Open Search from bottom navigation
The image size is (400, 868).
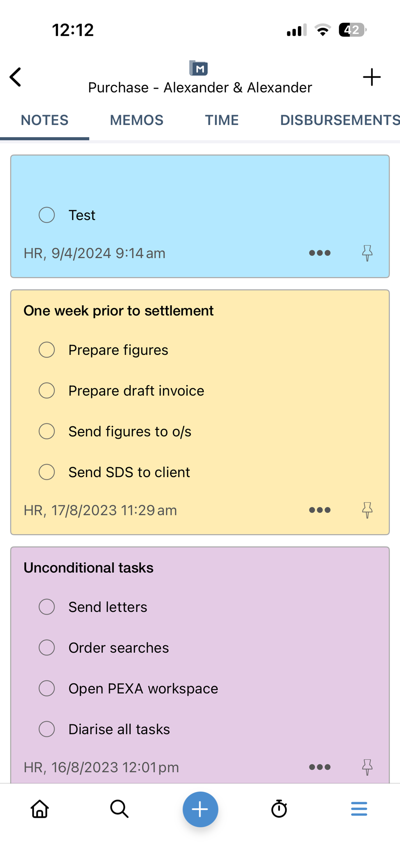[119, 809]
